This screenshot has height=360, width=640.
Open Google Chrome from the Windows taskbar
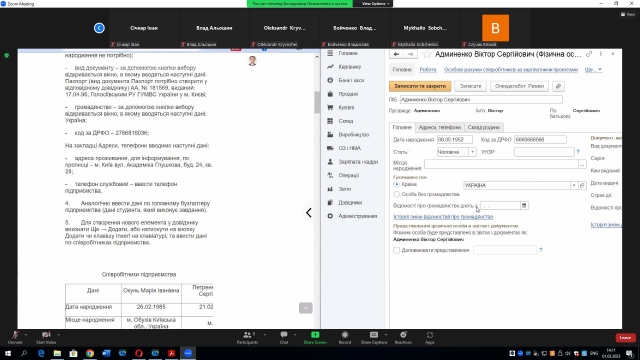click(x=90, y=353)
